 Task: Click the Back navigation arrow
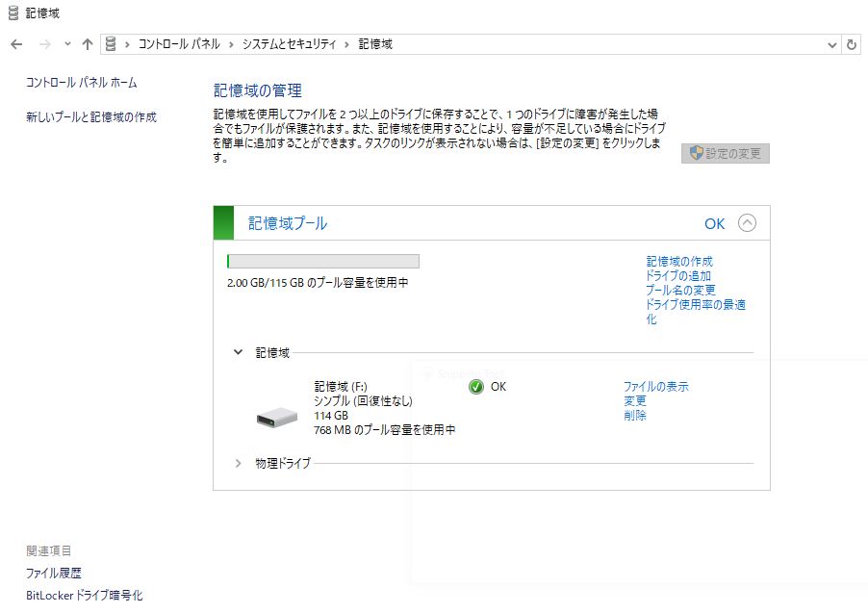click(16, 44)
